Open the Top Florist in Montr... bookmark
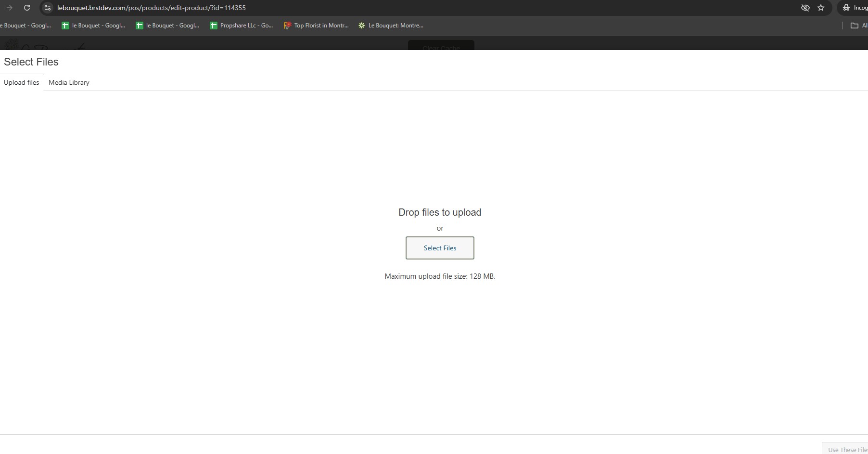The width and height of the screenshot is (868, 454). pos(316,26)
